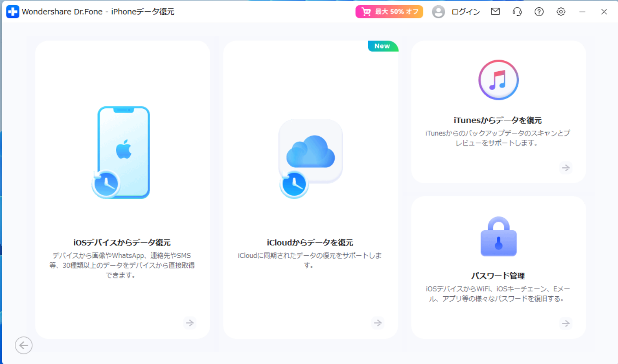Select the iOSデバイスからデータ復元 title
The width and height of the screenshot is (618, 364).
pos(122,243)
